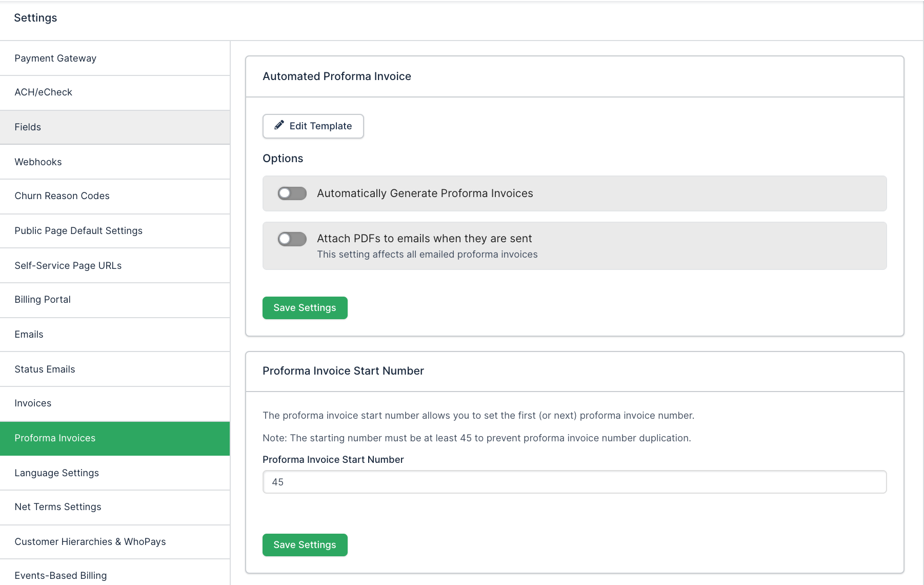Enable Automatically Generate Proforma Invoices toggle
Viewport: 924px width, 585px height.
[x=292, y=193]
